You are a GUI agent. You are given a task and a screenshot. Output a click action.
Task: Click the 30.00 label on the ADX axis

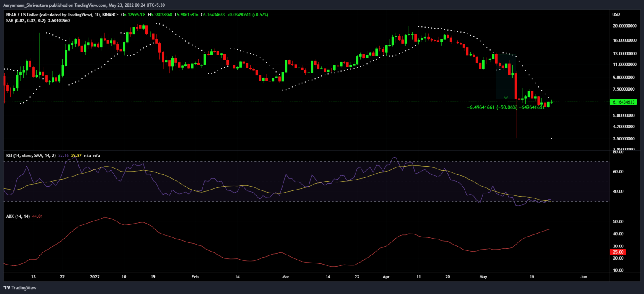[x=619, y=246]
